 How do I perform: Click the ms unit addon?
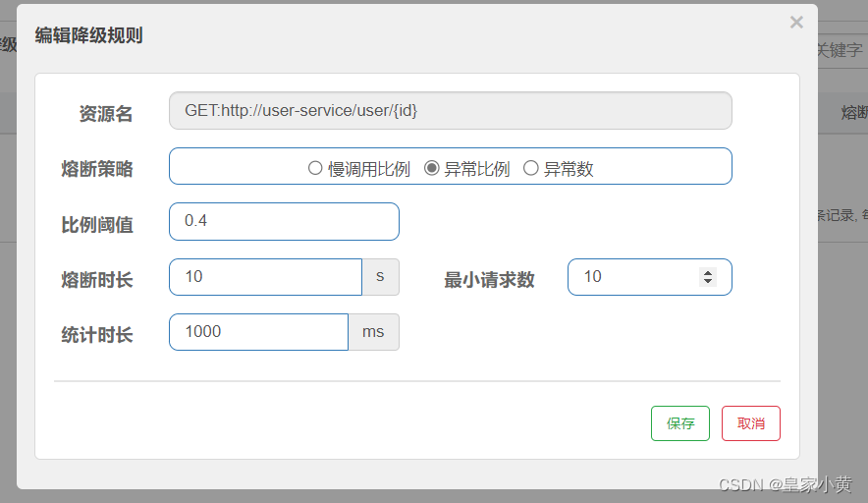(373, 332)
